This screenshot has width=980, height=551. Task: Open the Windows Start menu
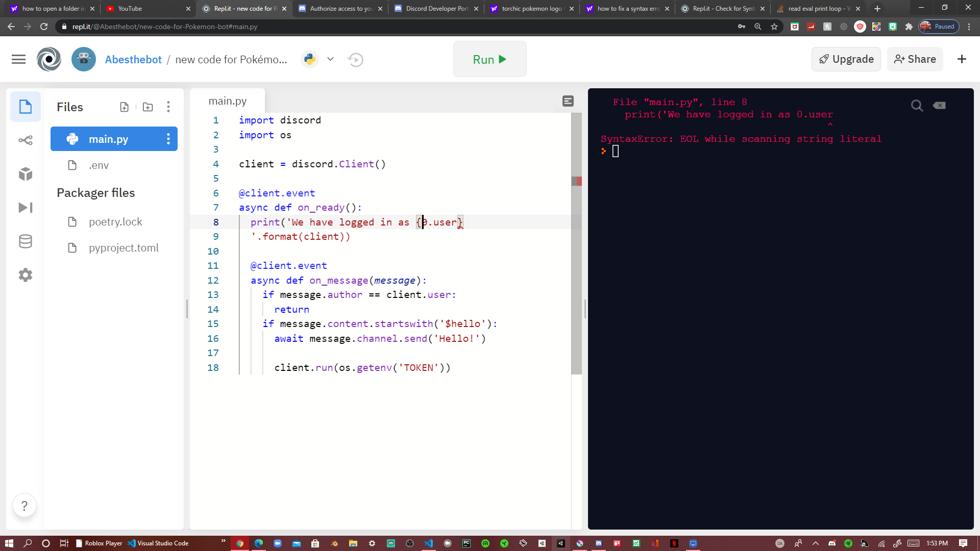(9, 543)
